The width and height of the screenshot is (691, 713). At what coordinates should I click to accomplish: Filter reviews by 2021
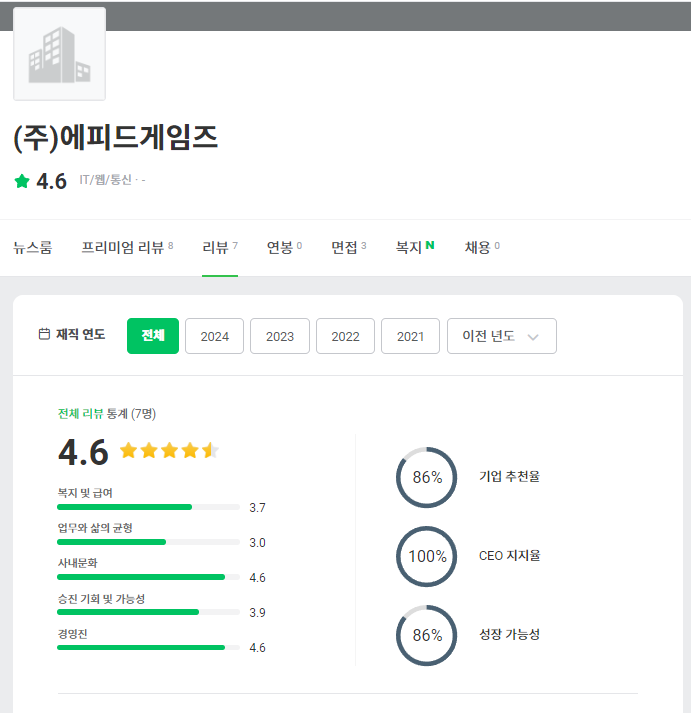coord(411,336)
